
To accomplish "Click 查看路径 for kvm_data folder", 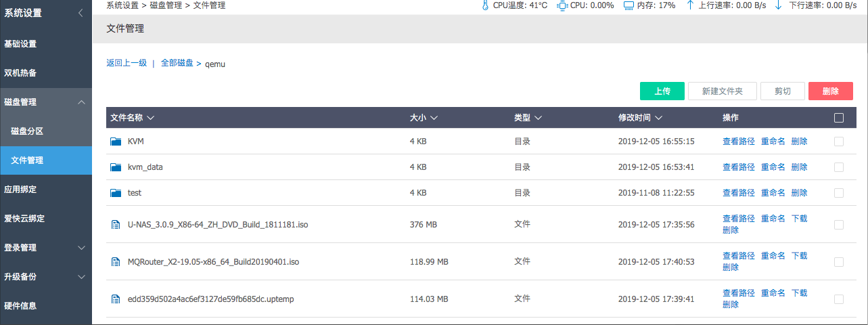I will coord(739,167).
